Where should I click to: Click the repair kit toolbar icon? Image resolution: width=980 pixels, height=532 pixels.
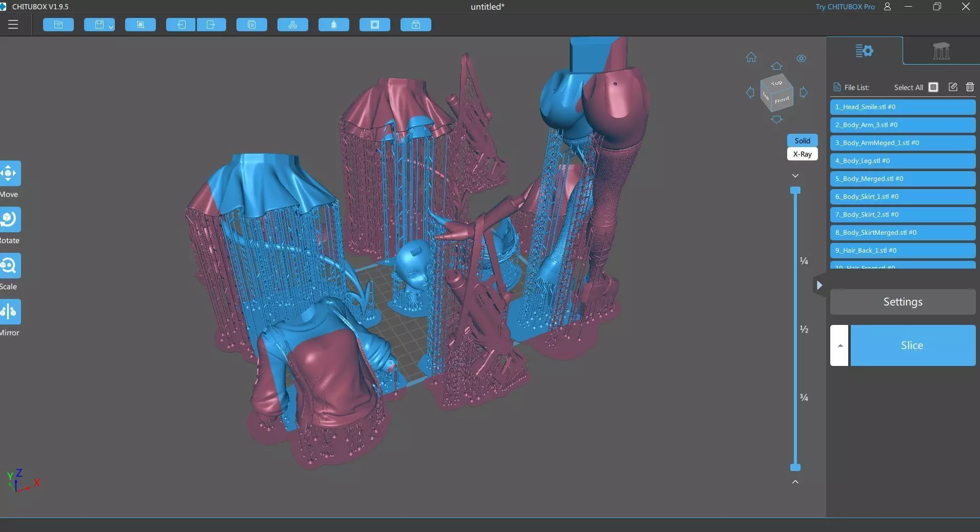point(416,25)
